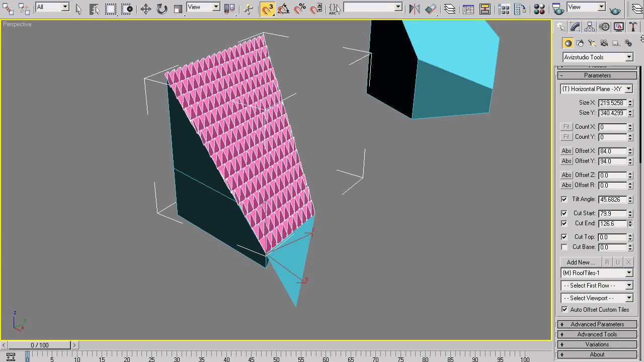Collapse the Parameters rollout
This screenshot has width=644, height=362.
pos(597,75)
